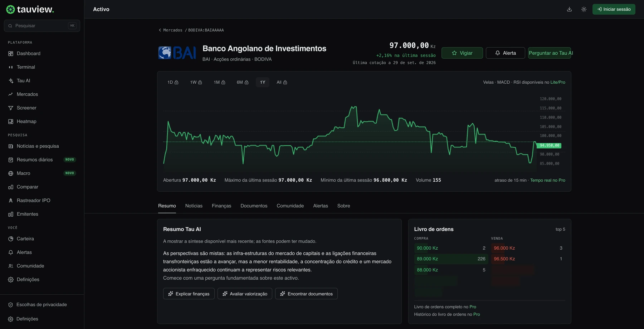The height and width of the screenshot is (329, 644).
Task: Open Rastreador IPO
Action: tap(42, 201)
